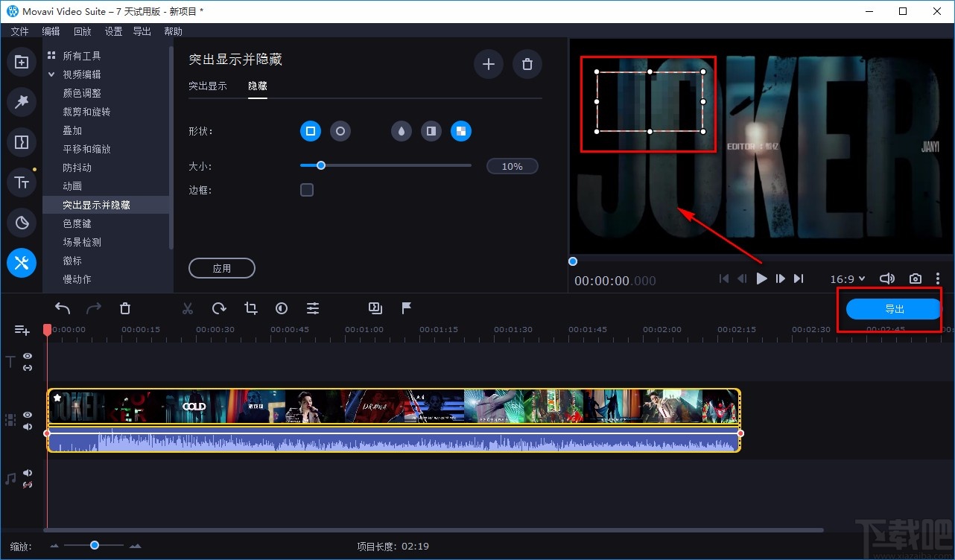Viewport: 955px width, 560px height.
Task: Undo the last action
Action: pos(63,308)
